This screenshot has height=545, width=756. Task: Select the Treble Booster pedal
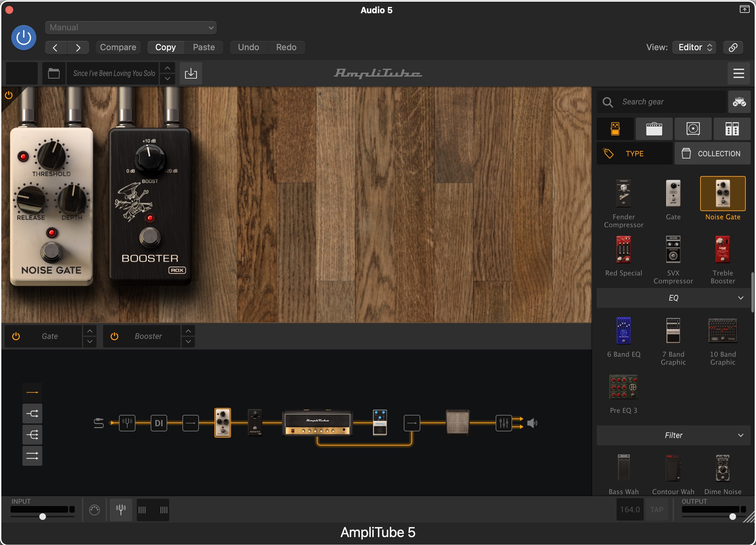pos(723,250)
